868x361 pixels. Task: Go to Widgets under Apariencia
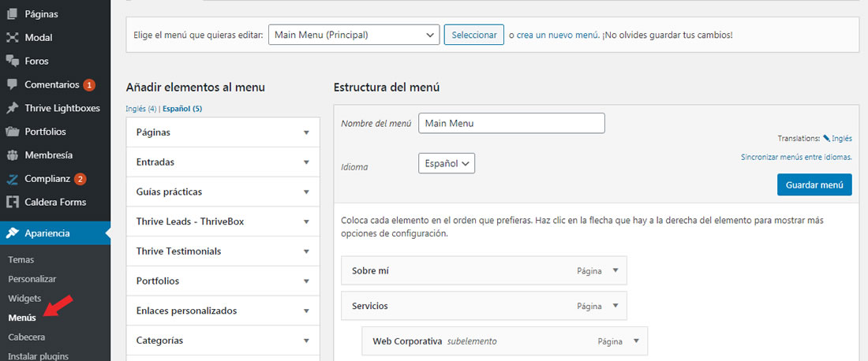pyautogui.click(x=24, y=299)
